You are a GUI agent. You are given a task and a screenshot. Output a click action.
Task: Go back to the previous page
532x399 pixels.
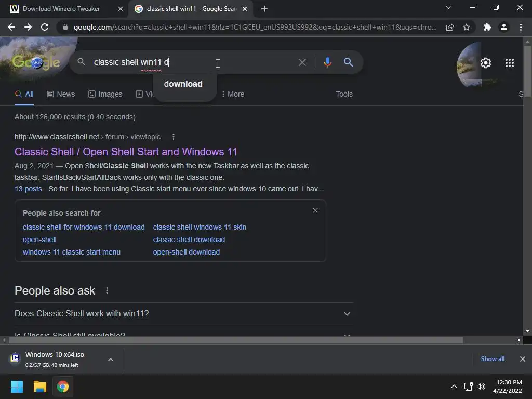(11, 27)
